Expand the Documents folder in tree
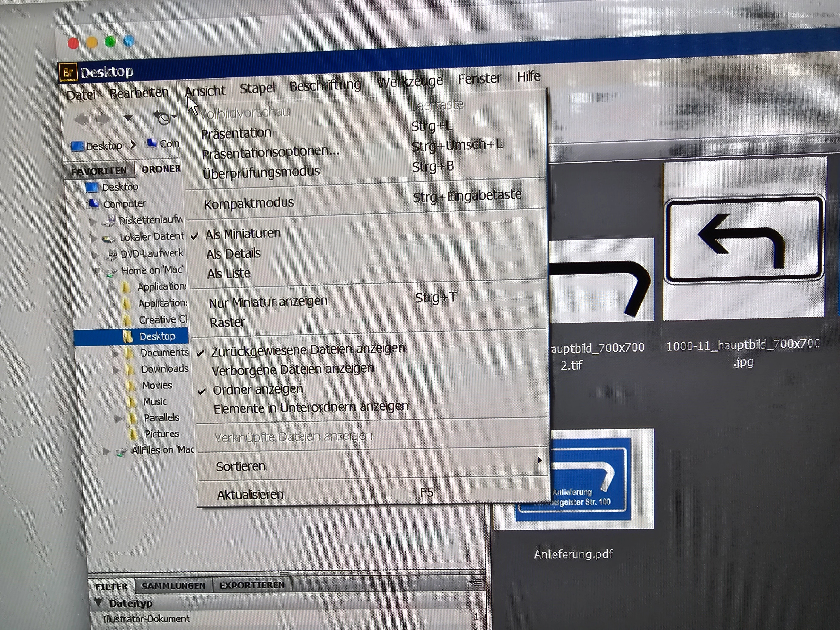Viewport: 840px width, 630px height. [115, 354]
